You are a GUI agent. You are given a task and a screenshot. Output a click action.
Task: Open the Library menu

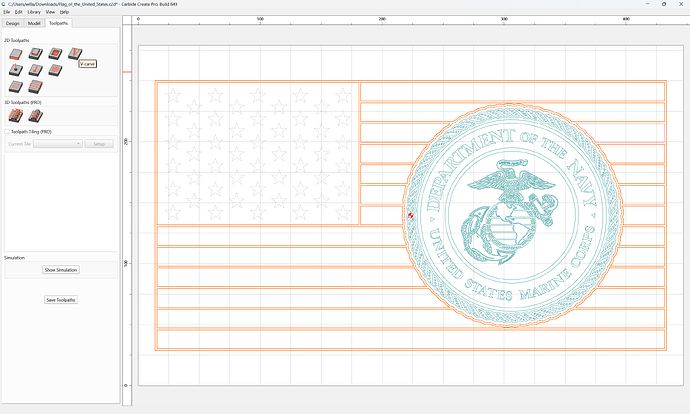point(34,12)
